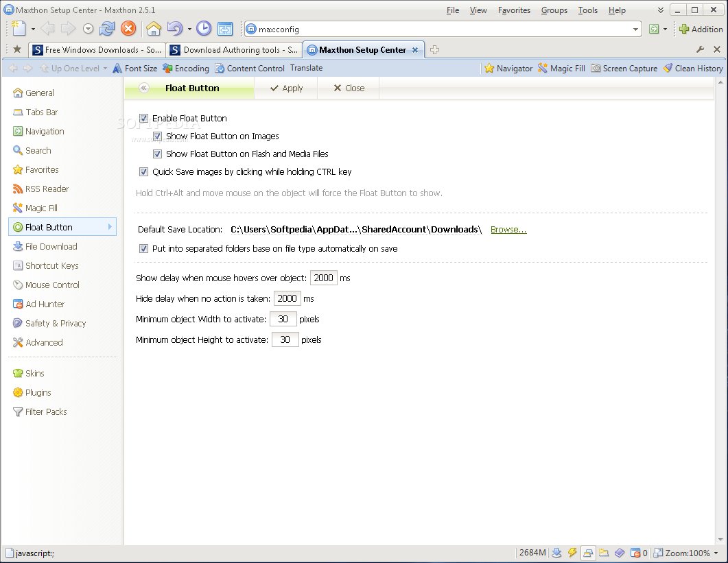This screenshot has width=728, height=563.
Task: Click the download manager status bar icon
Action: click(x=556, y=553)
